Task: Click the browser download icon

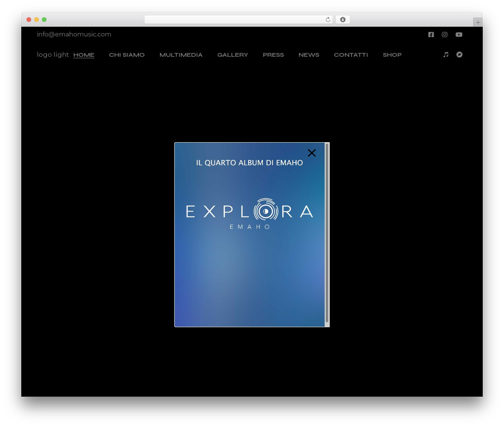Action: point(343,20)
